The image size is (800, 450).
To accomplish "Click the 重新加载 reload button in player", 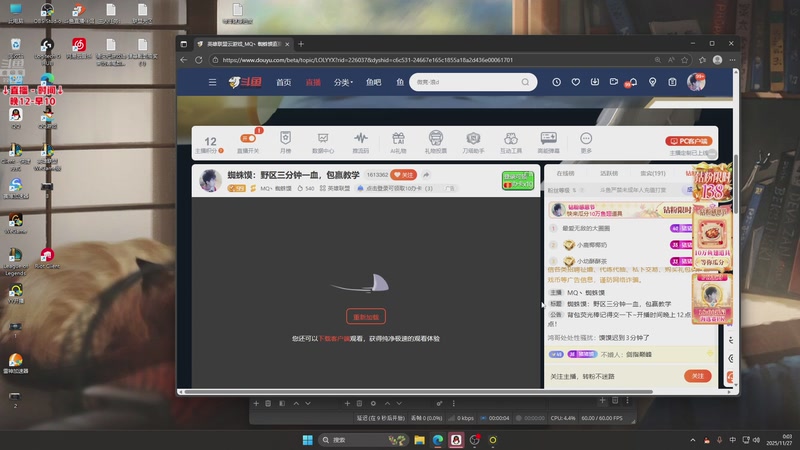I will (366, 316).
